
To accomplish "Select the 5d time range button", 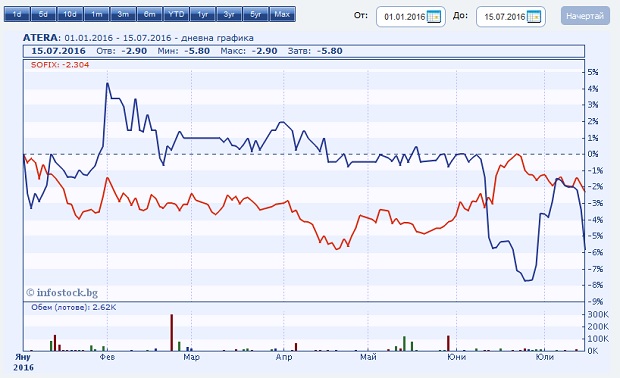I will tap(43, 14).
